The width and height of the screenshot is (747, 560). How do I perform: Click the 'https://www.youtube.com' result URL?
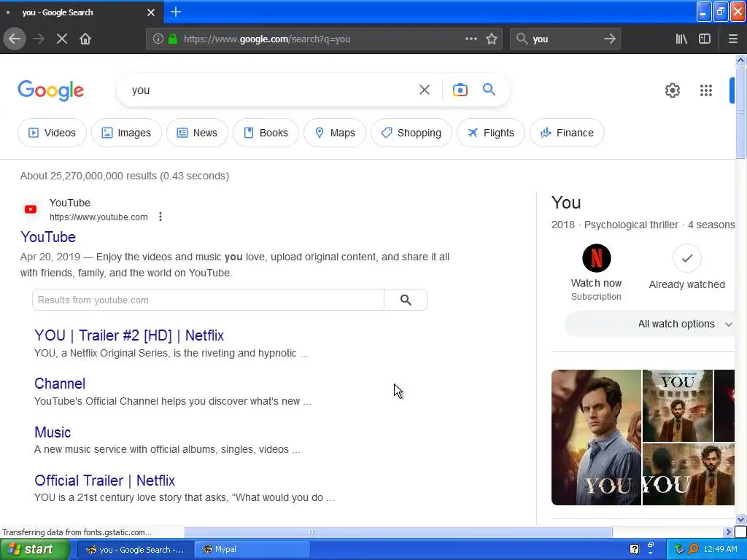(x=98, y=217)
